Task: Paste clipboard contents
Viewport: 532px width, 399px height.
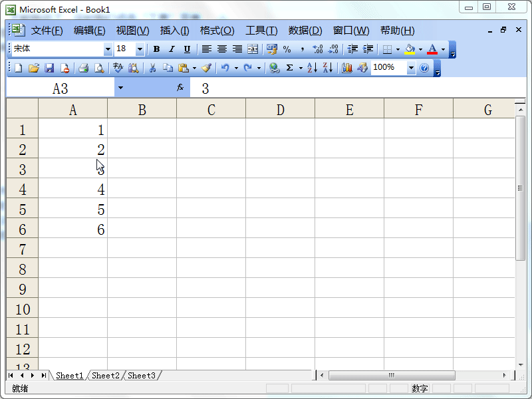Action: [184, 68]
